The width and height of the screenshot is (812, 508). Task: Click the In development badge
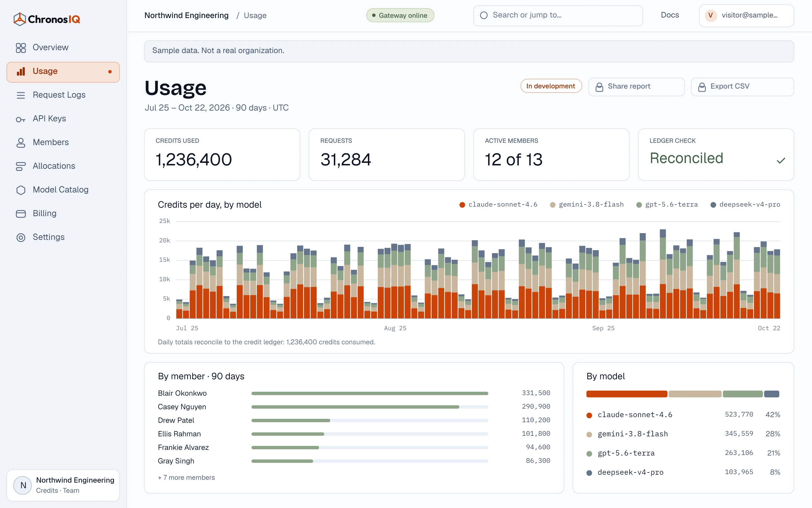pos(551,86)
